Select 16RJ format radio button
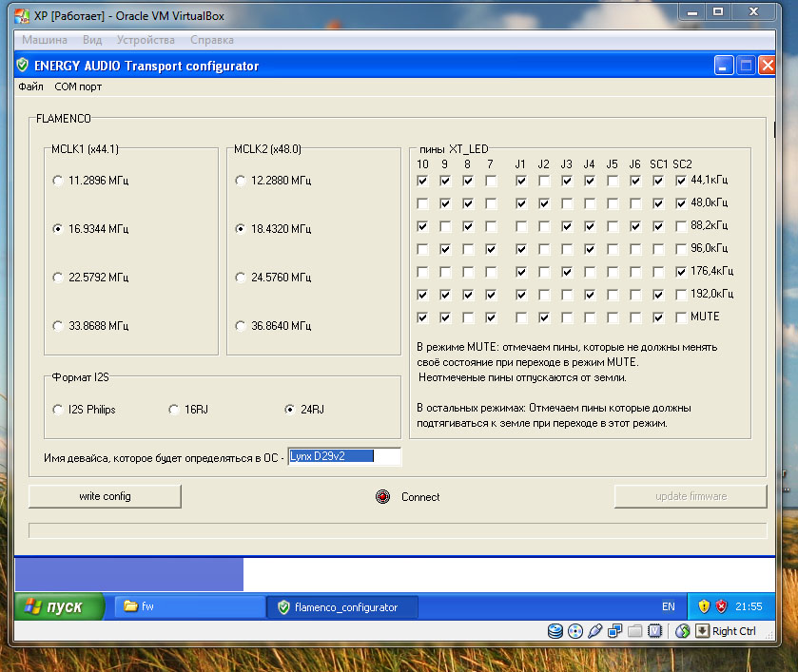The image size is (798, 672). [173, 410]
